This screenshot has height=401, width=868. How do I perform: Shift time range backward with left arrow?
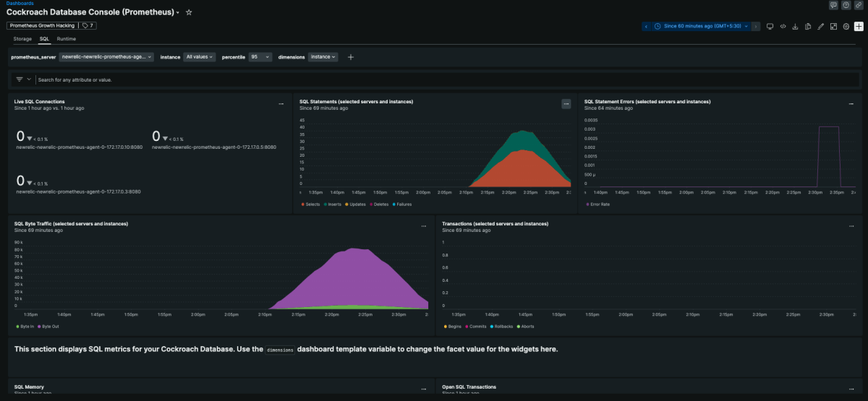point(646,26)
